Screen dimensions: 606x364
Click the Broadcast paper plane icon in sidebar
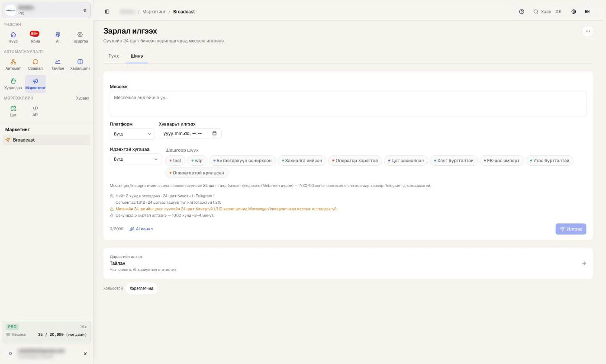[x=8, y=140]
